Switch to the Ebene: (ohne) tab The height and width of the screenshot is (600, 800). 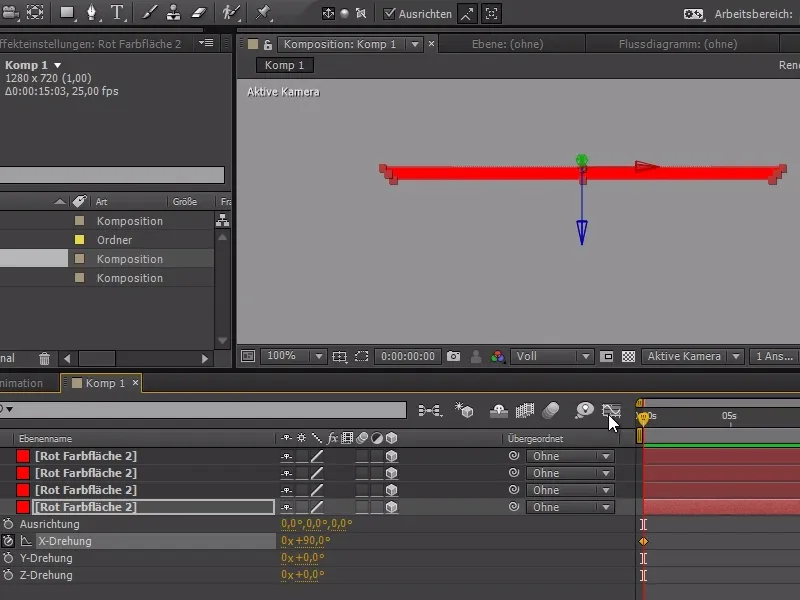coord(507,44)
